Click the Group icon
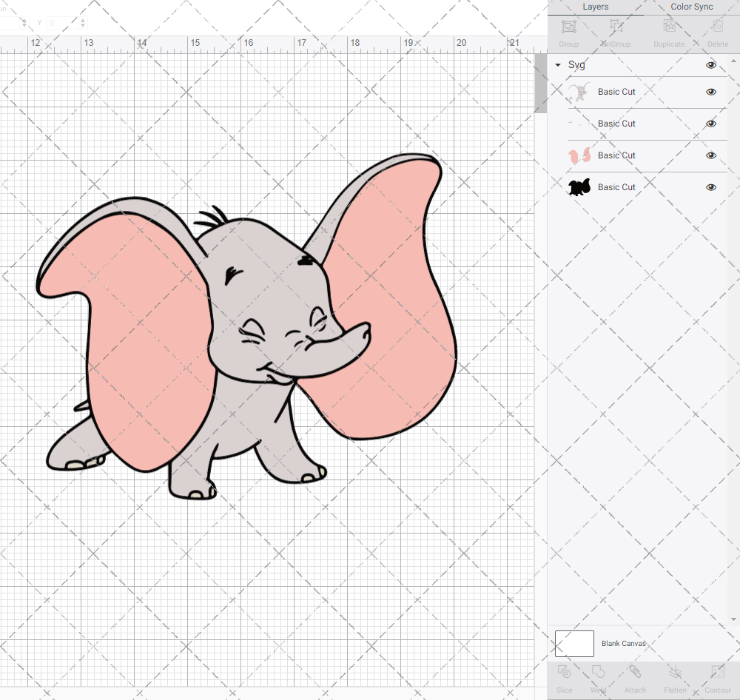 (x=568, y=27)
